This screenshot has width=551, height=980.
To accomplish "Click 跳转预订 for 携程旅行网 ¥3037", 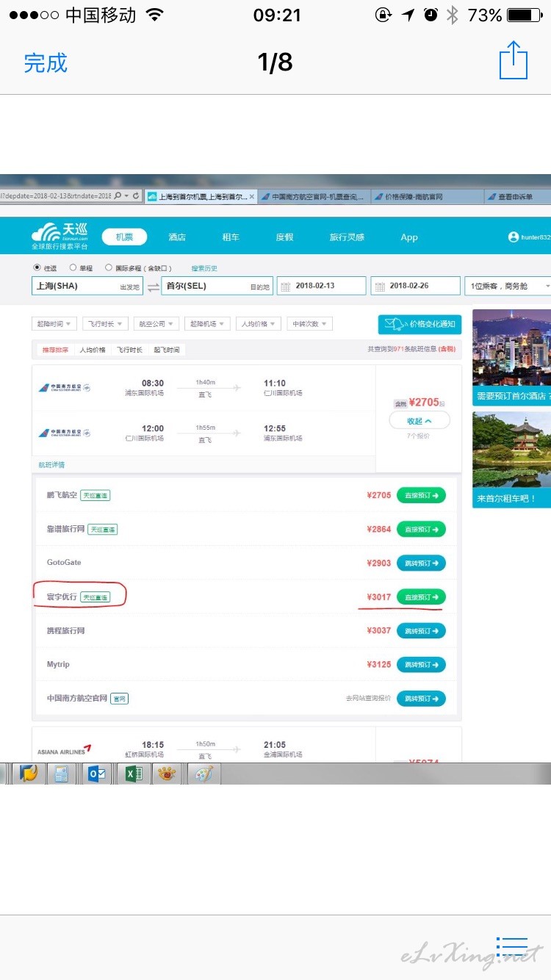I will pyautogui.click(x=421, y=631).
